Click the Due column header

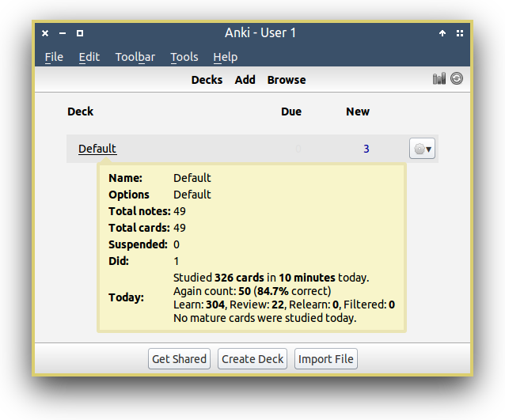click(x=291, y=112)
